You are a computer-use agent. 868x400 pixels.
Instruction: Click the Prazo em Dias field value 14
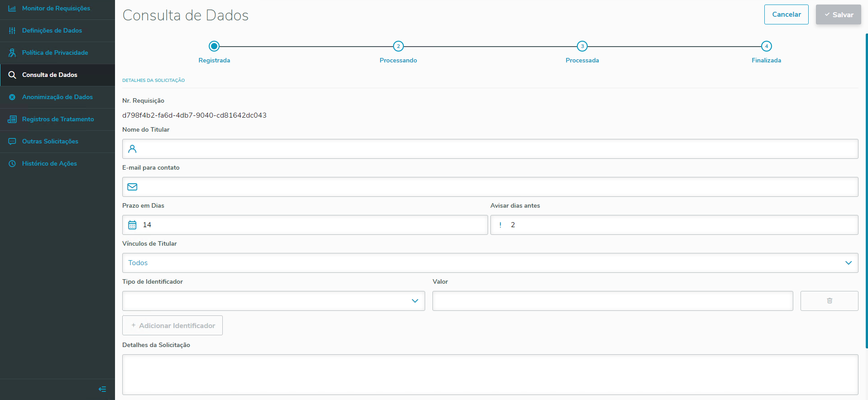click(305, 225)
